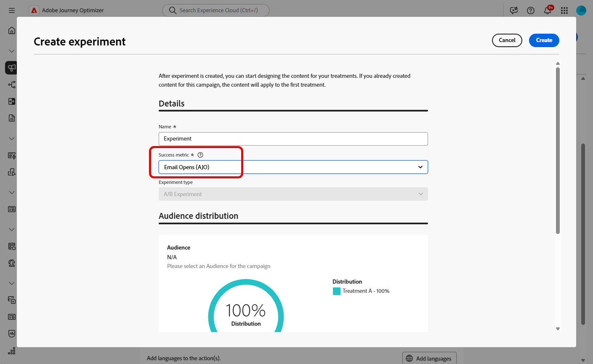593x364 pixels.
Task: Select the megaphone Campaigns icon in sidebar
Action: point(12,68)
